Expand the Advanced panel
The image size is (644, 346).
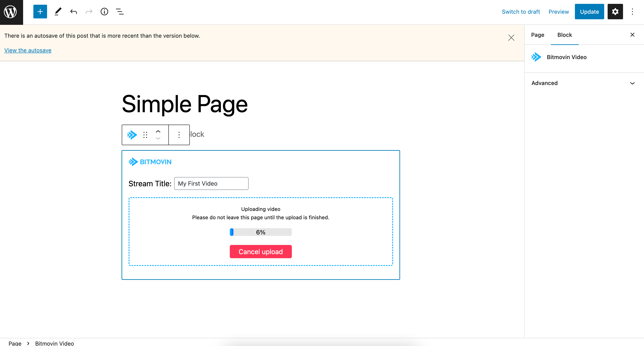[x=583, y=83]
